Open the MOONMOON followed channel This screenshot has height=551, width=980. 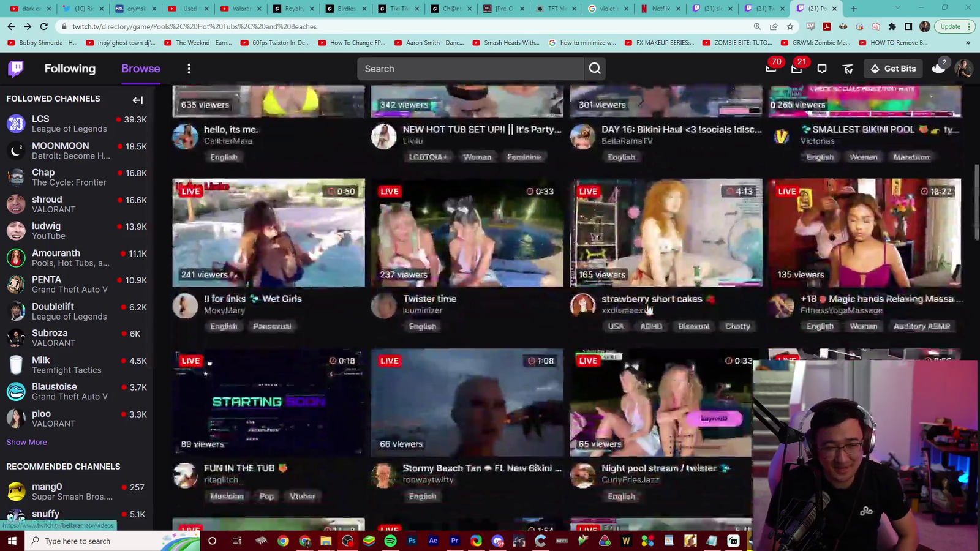click(77, 151)
